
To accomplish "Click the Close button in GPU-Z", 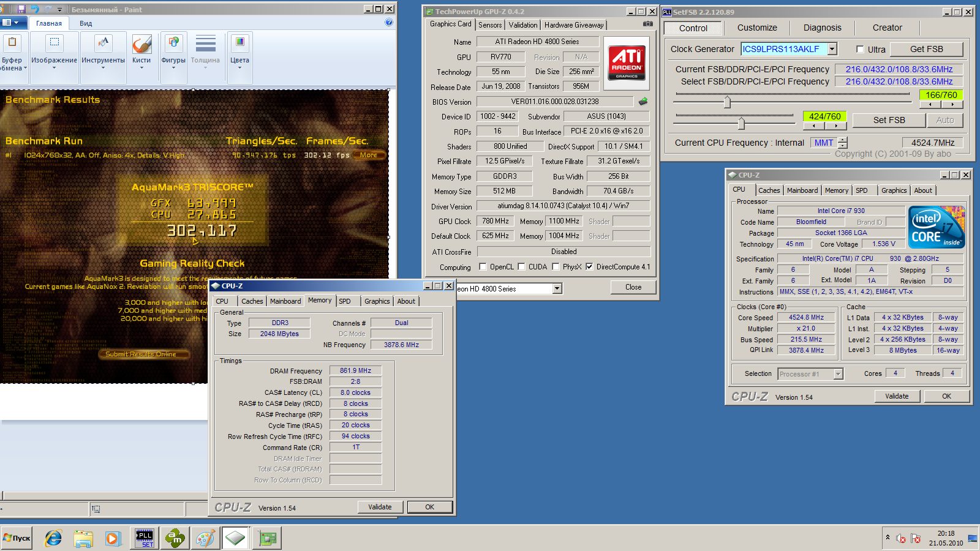I will click(633, 287).
